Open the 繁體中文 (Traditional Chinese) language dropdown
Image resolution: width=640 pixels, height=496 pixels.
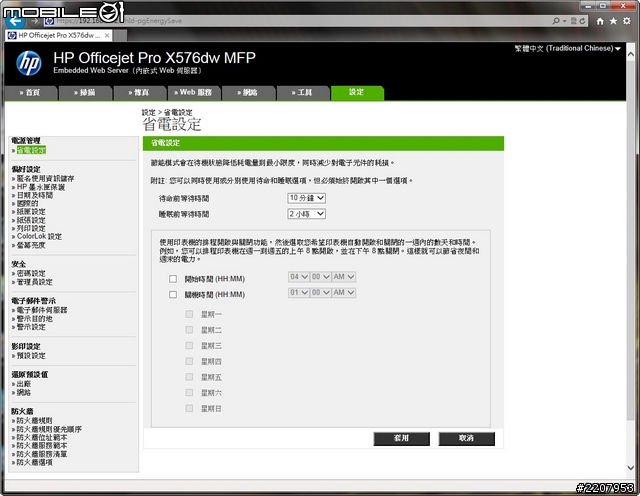[567, 48]
